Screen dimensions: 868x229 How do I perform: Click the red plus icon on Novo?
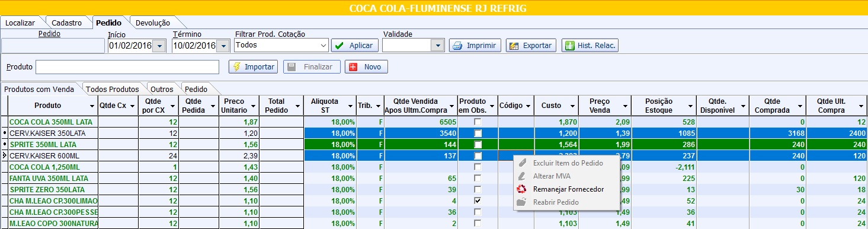pos(354,67)
